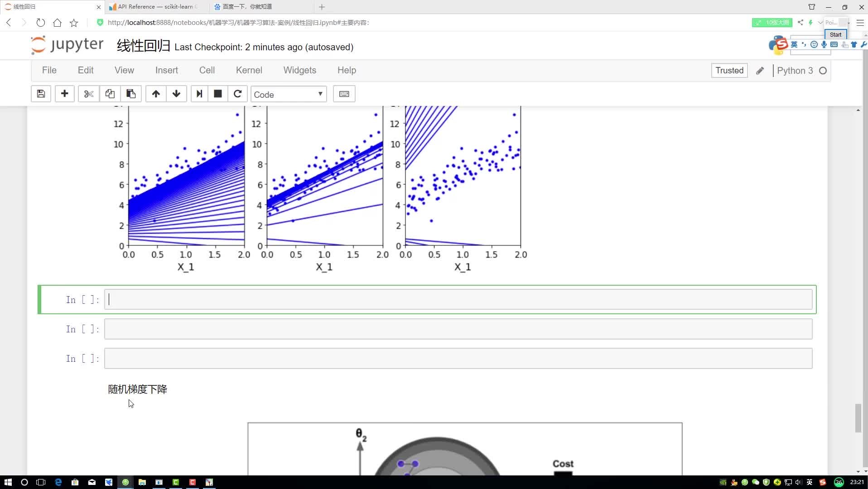Click the pencil edit icon next to Trusted
This screenshot has width=868, height=489.
point(760,70)
